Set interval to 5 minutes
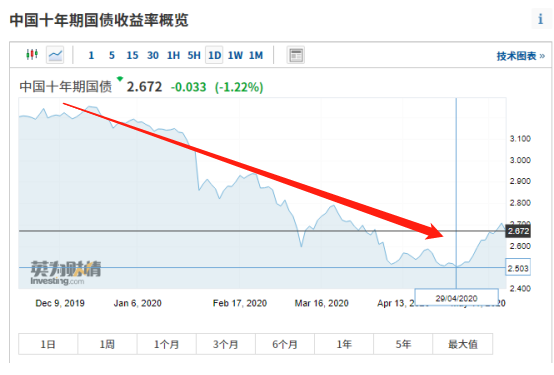 tap(112, 55)
